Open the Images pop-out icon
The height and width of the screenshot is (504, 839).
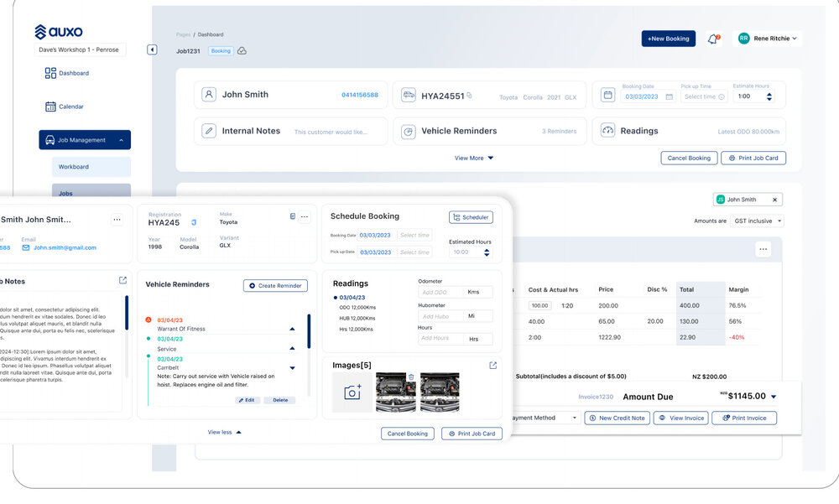coord(492,365)
